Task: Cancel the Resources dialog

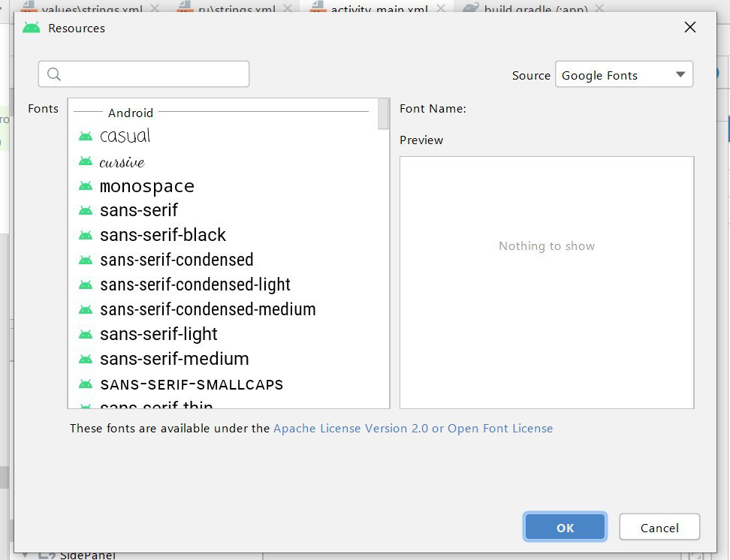Action: [659, 528]
